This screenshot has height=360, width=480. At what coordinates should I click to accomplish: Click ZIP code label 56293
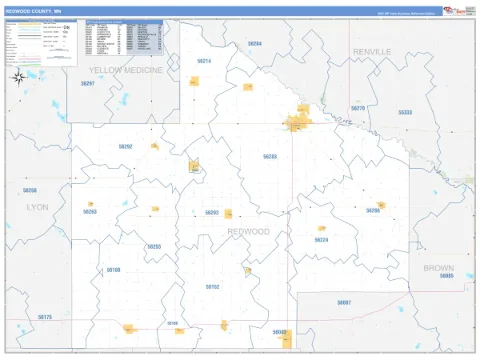tap(212, 213)
